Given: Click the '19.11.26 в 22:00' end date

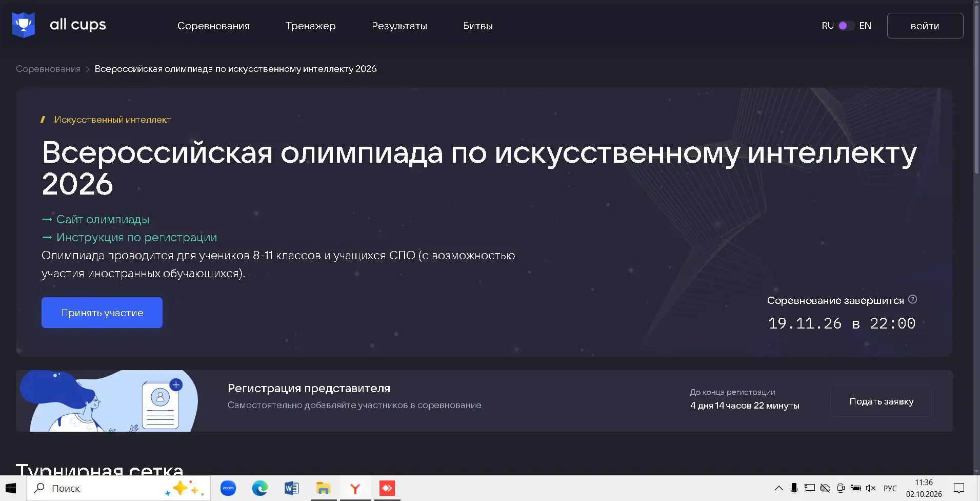Looking at the screenshot, I should click(842, 323).
